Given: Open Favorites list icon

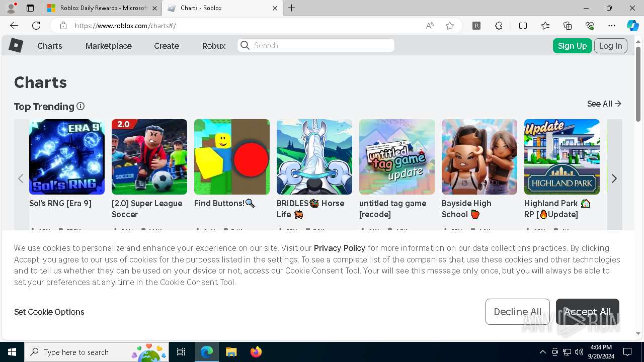Looking at the screenshot, I should tap(545, 26).
